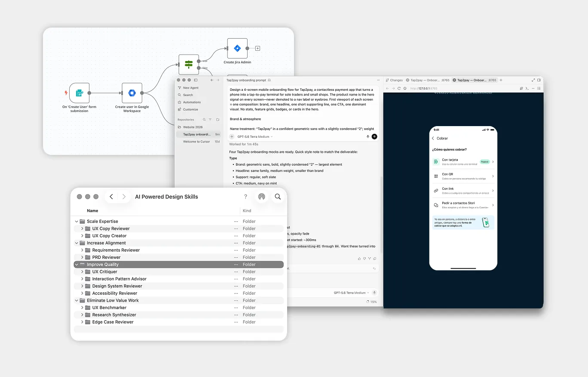Collapse the Improve Quality folder
Screen dimensions: 588x377
tap(77, 265)
